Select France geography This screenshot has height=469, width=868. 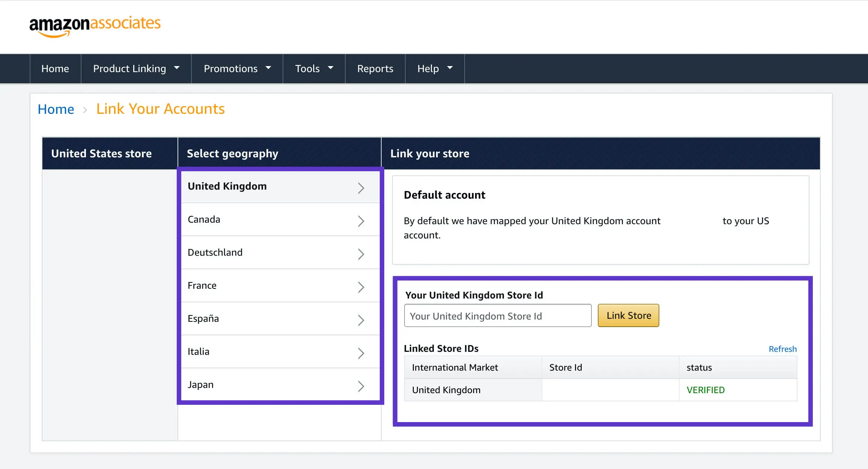pos(280,286)
